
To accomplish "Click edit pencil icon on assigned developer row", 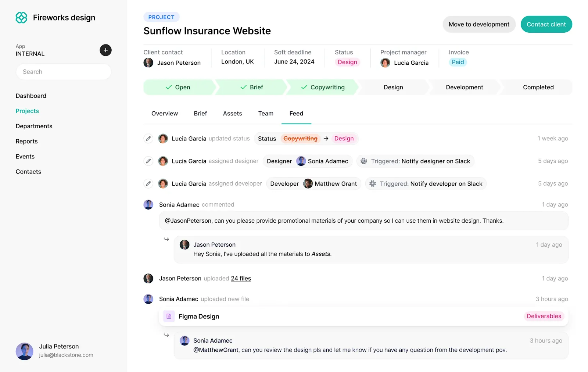I will point(148,183).
